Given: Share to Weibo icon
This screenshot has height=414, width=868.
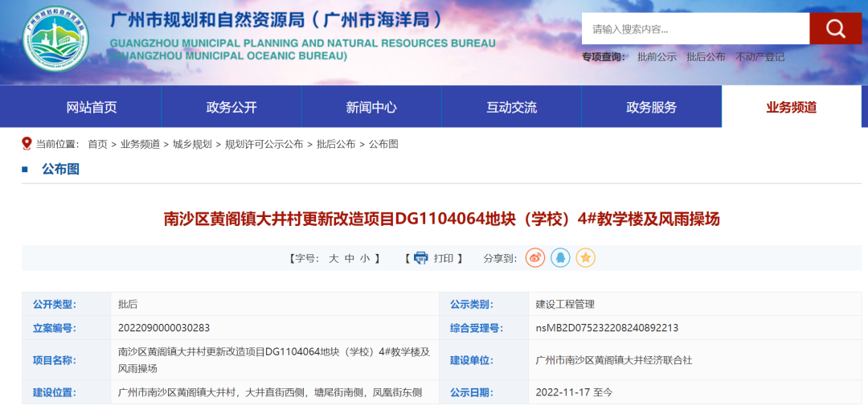Looking at the screenshot, I should click(535, 258).
